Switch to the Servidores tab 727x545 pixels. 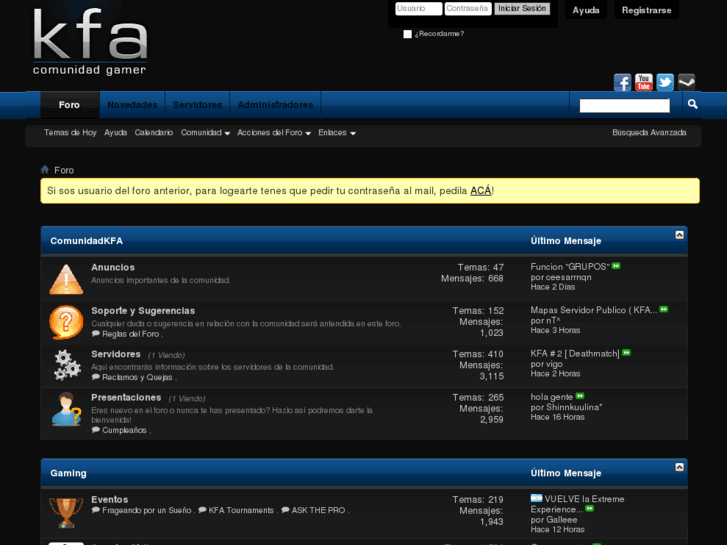[x=198, y=105]
